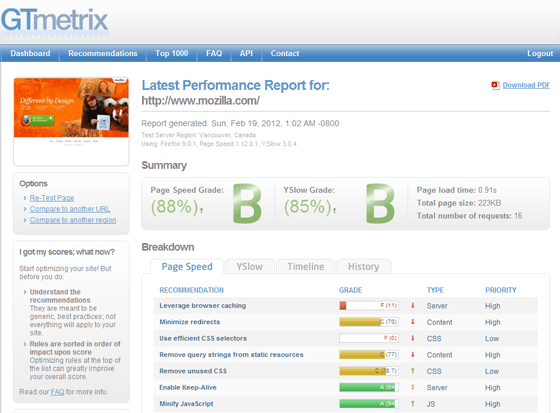560x413 pixels.
Task: Click green up arrow for Remove unused CSS
Action: tap(412, 371)
